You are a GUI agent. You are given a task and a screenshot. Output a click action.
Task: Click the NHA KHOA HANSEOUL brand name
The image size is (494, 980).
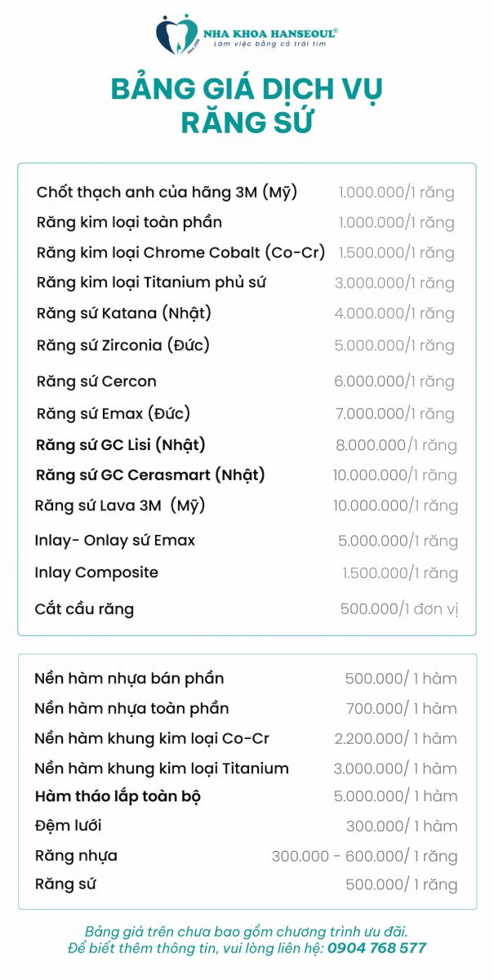pos(270,30)
